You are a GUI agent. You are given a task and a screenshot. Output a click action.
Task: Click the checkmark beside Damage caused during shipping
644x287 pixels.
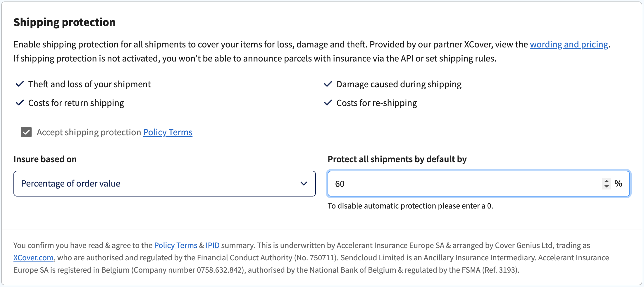click(x=328, y=84)
